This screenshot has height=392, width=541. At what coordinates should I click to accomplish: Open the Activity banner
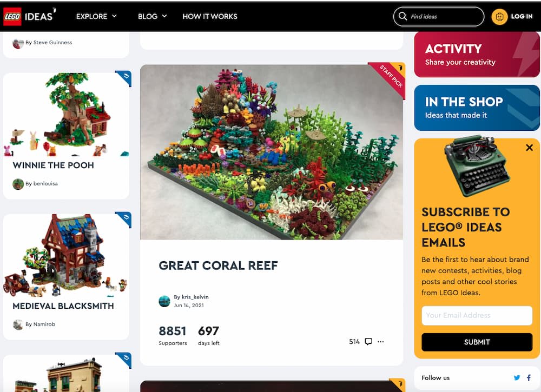click(477, 55)
